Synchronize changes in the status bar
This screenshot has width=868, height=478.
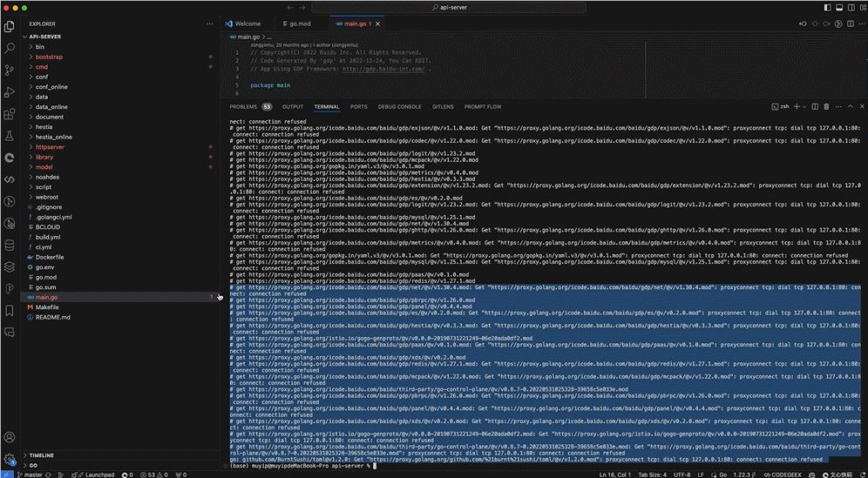pyautogui.click(x=49, y=475)
